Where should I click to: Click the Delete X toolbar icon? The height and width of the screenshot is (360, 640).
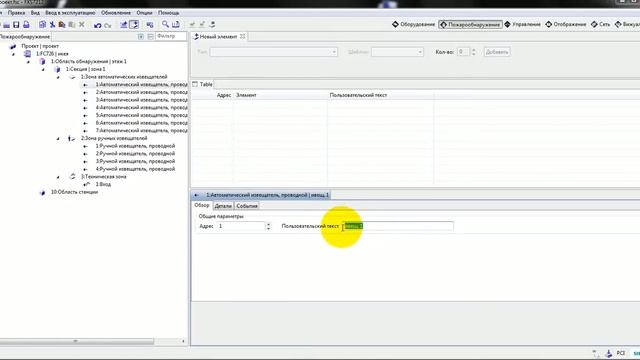pos(82,25)
